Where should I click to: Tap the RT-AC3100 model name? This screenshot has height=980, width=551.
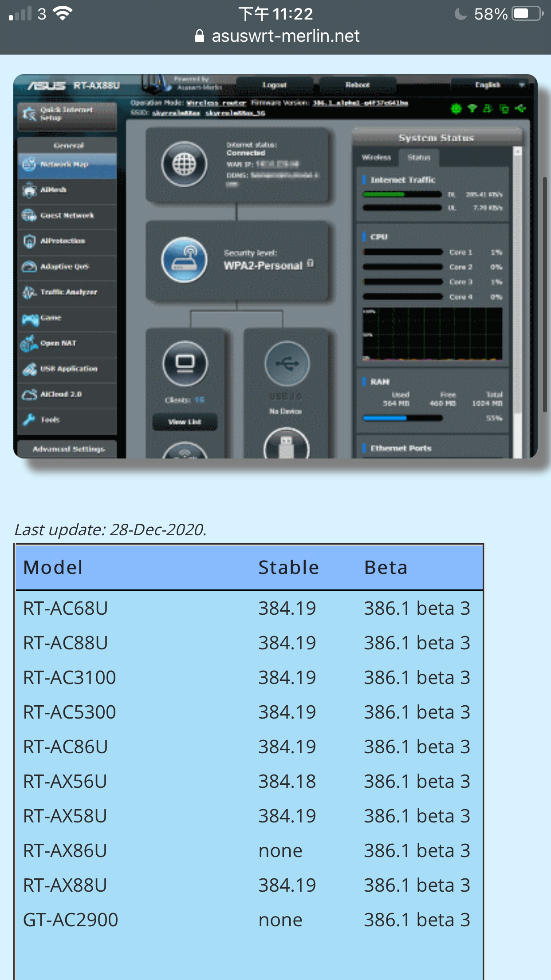70,678
